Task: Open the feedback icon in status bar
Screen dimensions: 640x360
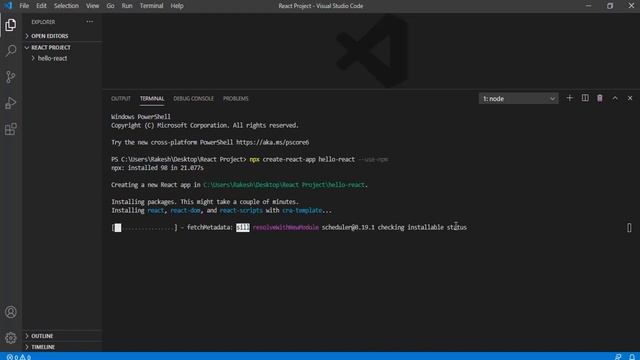Action: [x=618, y=357]
